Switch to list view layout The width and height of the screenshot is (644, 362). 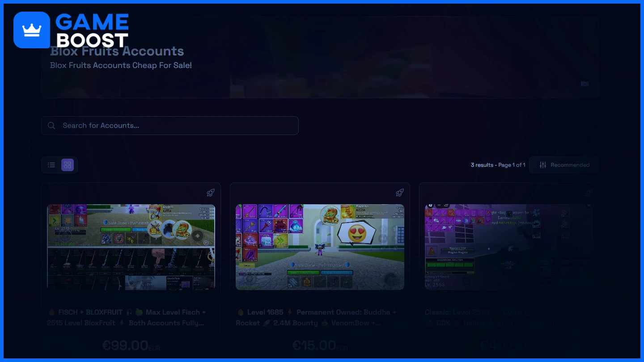(51, 165)
